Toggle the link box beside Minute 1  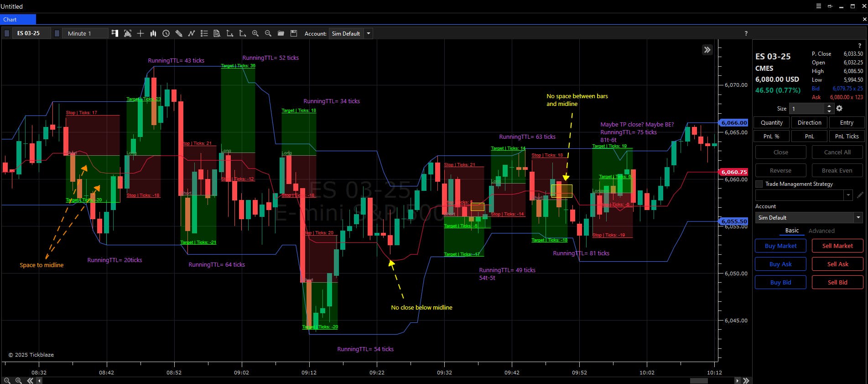57,33
